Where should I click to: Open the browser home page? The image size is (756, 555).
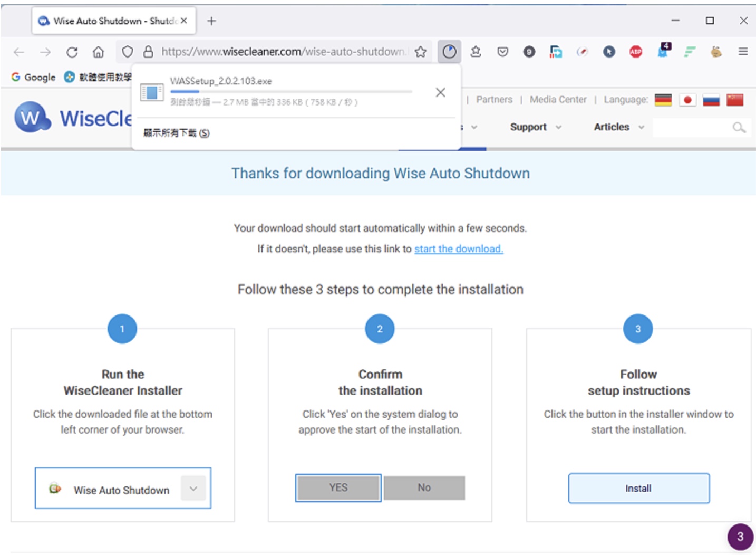(x=98, y=52)
